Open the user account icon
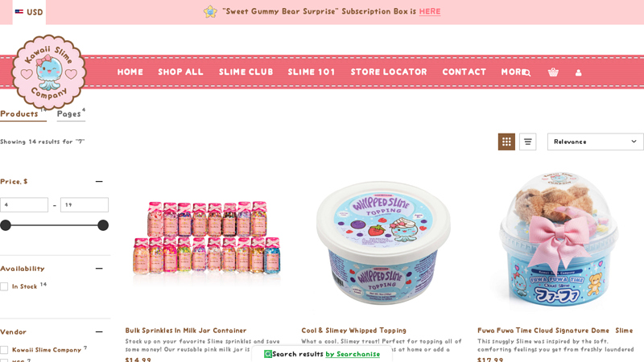Viewport: 644px width, 362px height. (578, 72)
